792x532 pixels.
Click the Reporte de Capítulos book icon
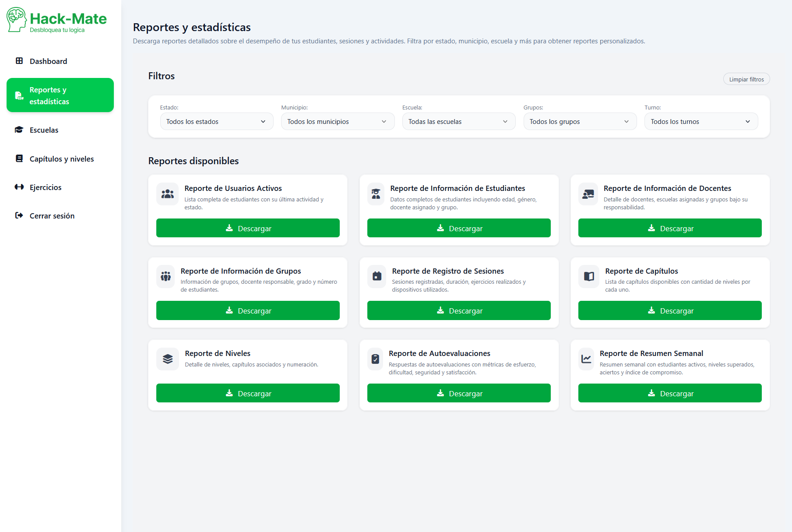pos(589,276)
